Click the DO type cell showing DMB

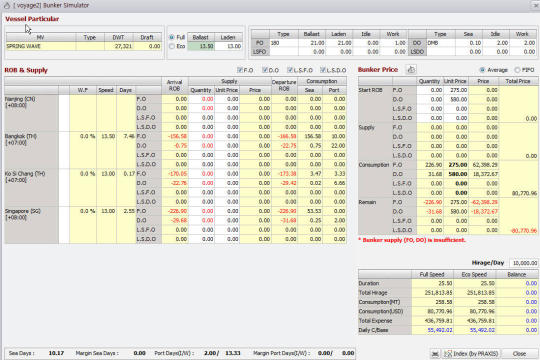pyautogui.click(x=440, y=43)
